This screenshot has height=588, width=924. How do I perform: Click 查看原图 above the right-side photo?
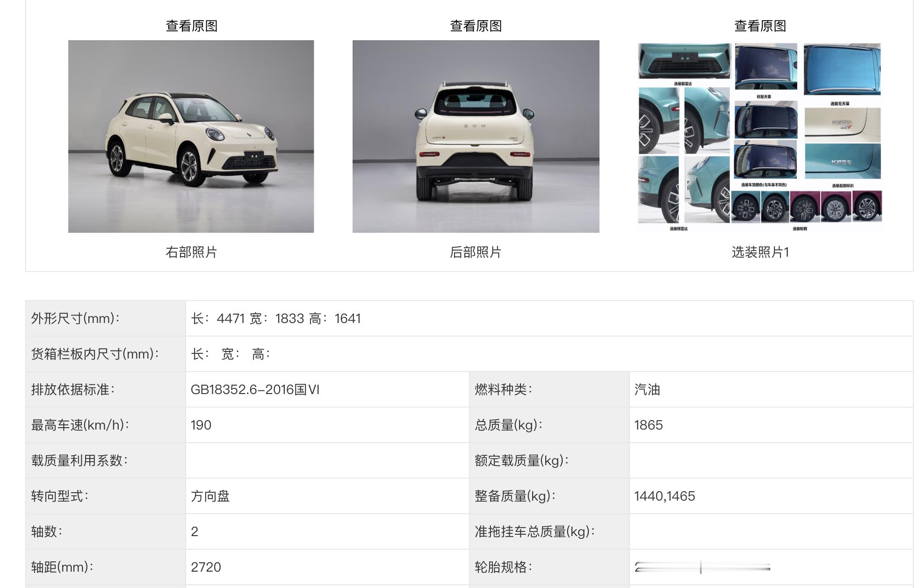point(191,26)
